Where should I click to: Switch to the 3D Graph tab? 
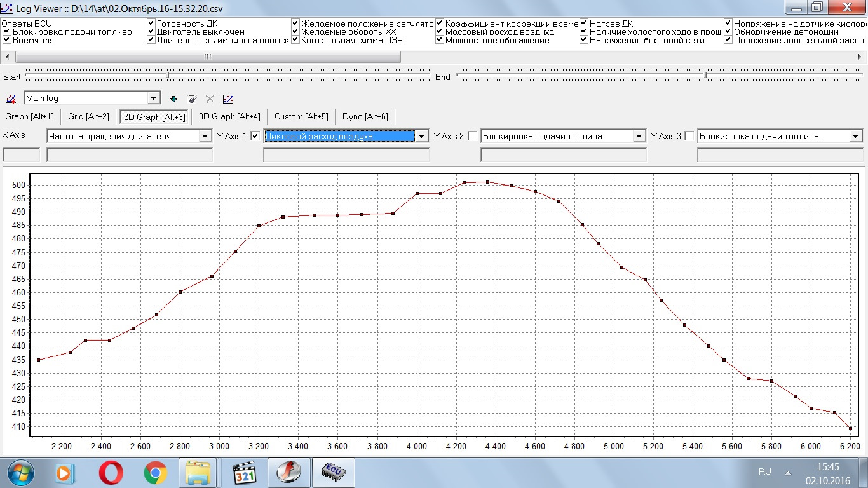pos(229,116)
